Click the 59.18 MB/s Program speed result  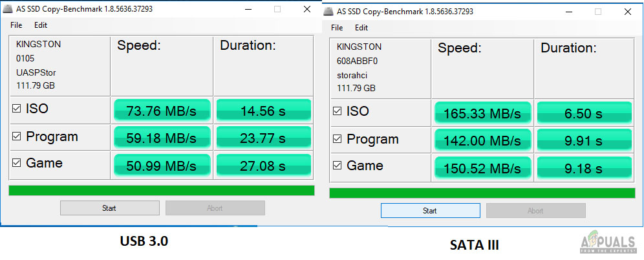162,138
